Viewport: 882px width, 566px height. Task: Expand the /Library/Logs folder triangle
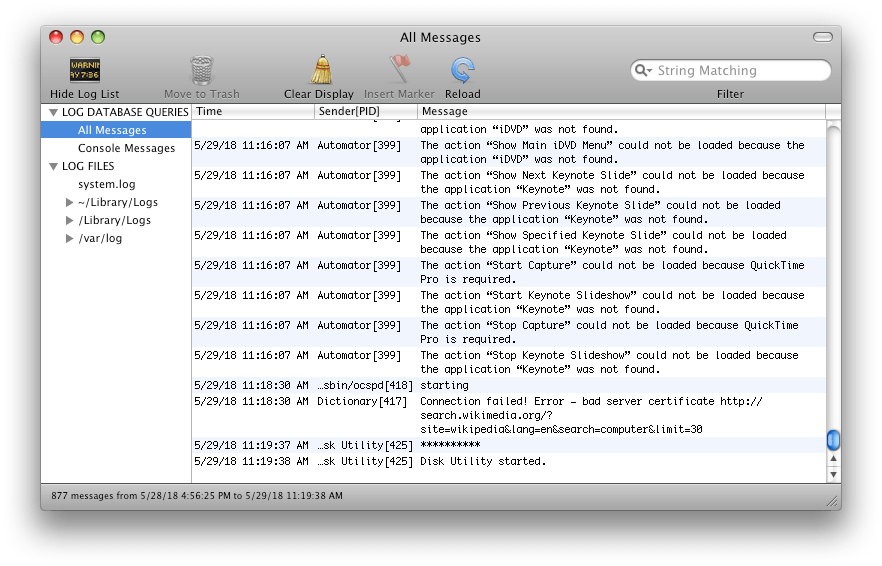coord(69,220)
